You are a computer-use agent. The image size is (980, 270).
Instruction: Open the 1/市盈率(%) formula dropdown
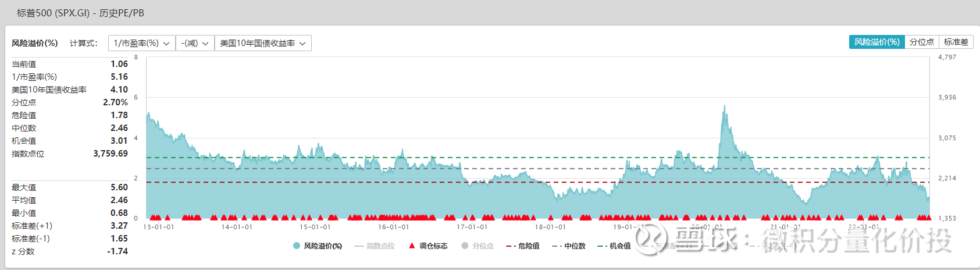(141, 43)
